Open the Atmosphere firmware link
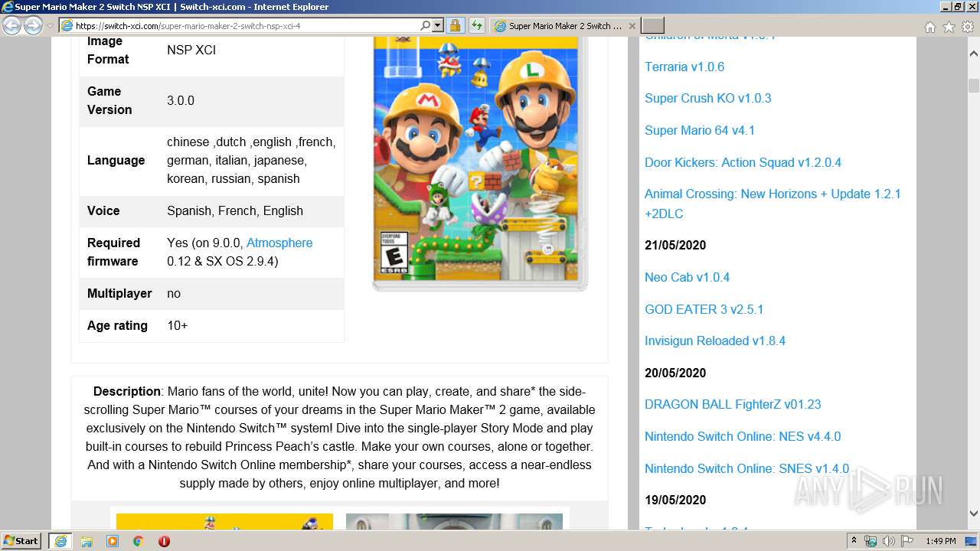980x551 pixels. tap(279, 243)
